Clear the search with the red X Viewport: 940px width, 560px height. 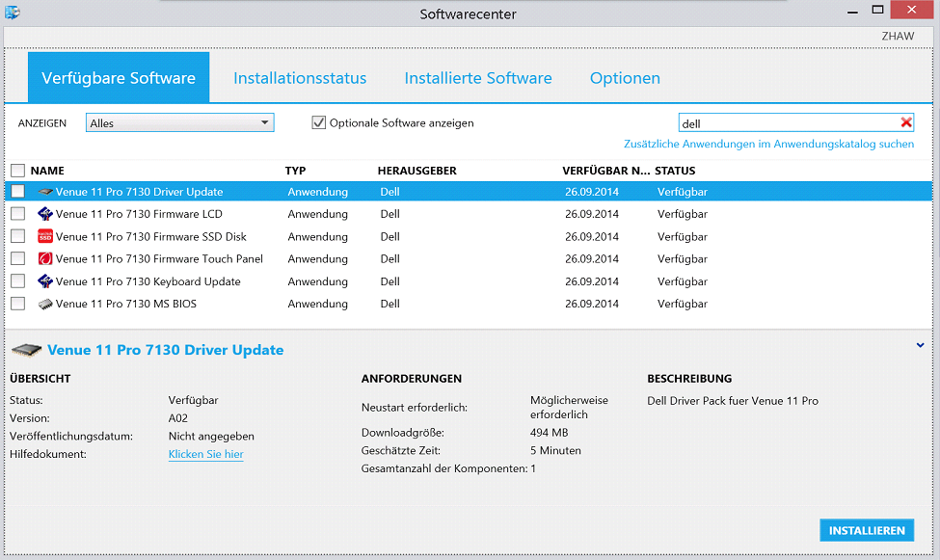tap(906, 123)
